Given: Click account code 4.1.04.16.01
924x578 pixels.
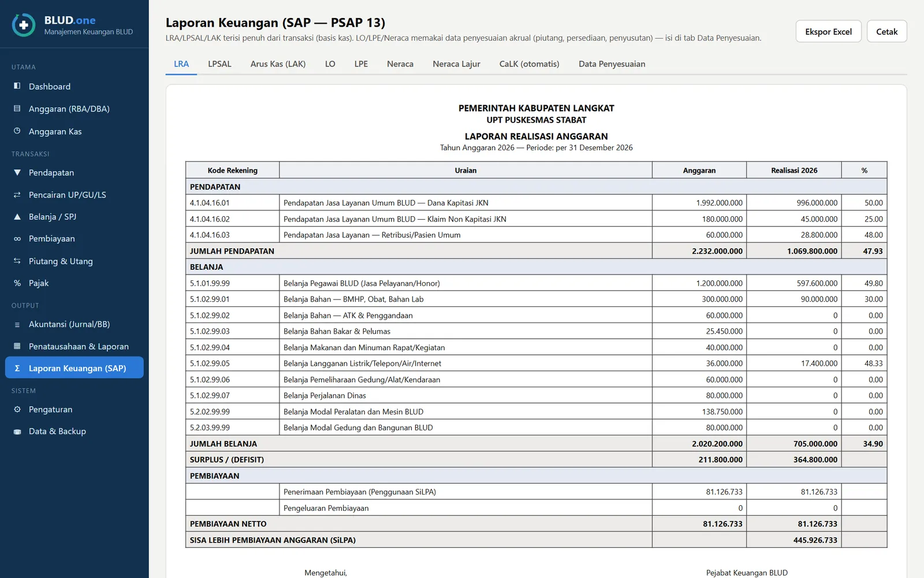Looking at the screenshot, I should tap(210, 203).
